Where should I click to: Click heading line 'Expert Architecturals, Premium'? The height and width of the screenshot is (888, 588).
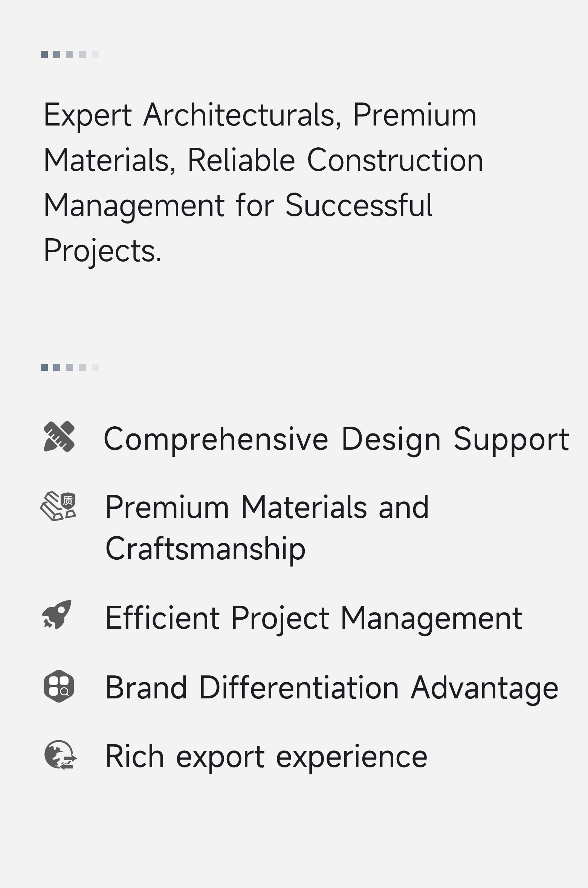(x=260, y=115)
